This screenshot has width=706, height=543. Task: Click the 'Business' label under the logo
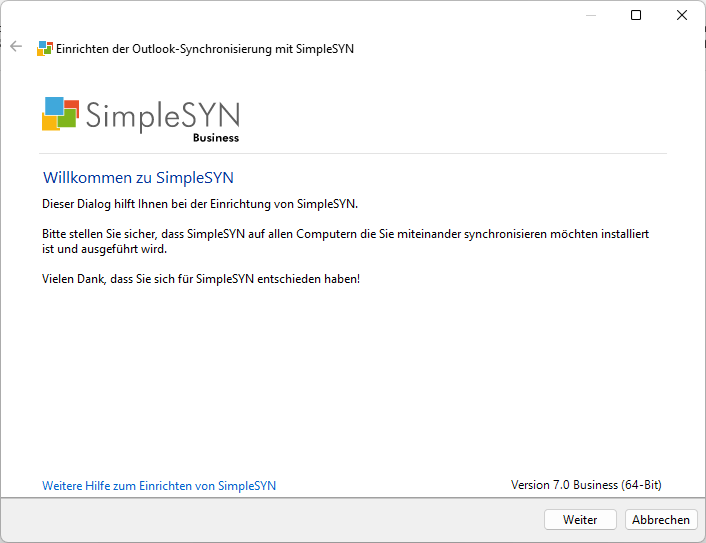pyautogui.click(x=216, y=138)
